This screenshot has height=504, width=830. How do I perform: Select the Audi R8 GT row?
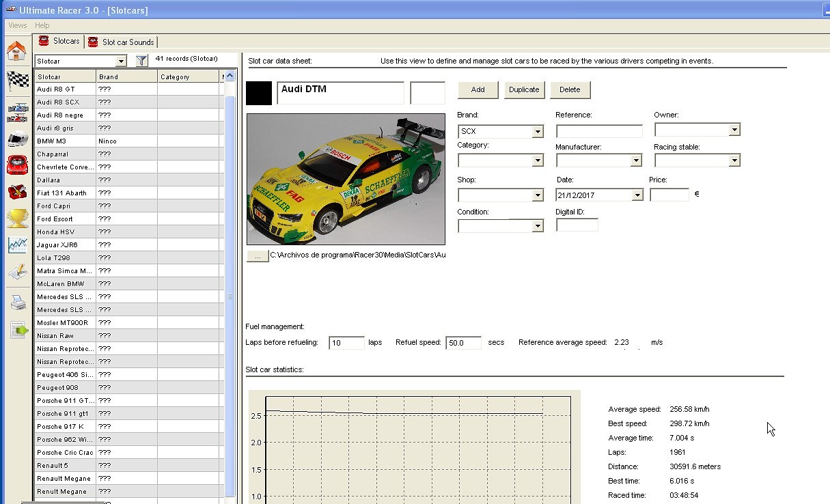pyautogui.click(x=129, y=89)
